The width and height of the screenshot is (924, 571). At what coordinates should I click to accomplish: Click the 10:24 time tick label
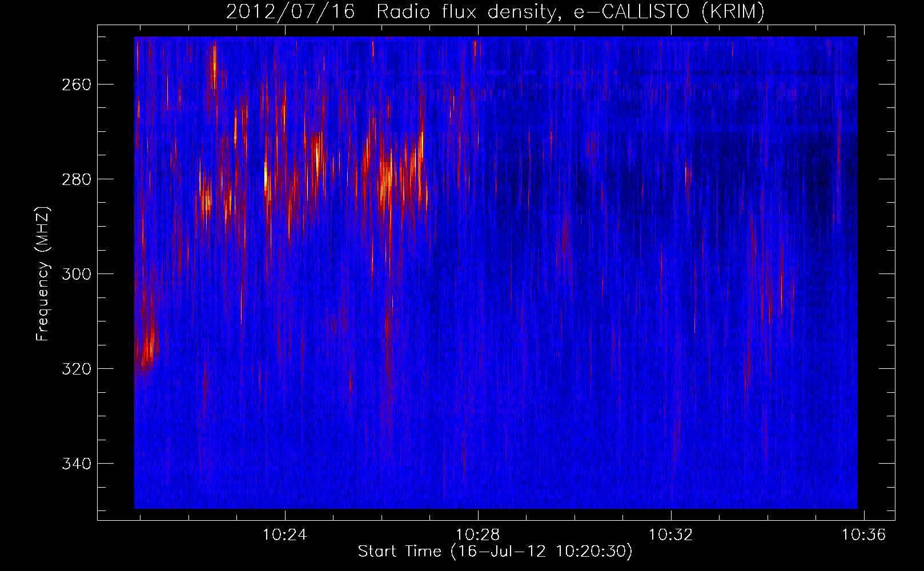tap(284, 534)
